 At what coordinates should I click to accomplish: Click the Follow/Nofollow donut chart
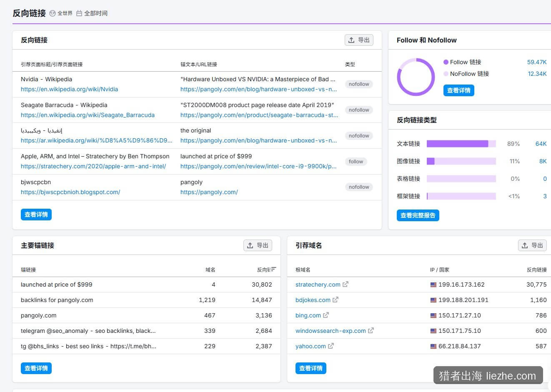pyautogui.click(x=416, y=77)
